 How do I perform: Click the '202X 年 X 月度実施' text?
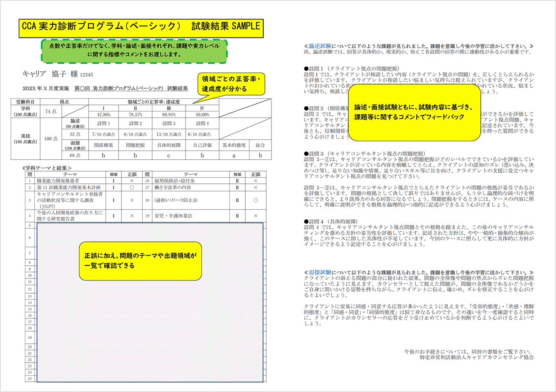coord(46,88)
